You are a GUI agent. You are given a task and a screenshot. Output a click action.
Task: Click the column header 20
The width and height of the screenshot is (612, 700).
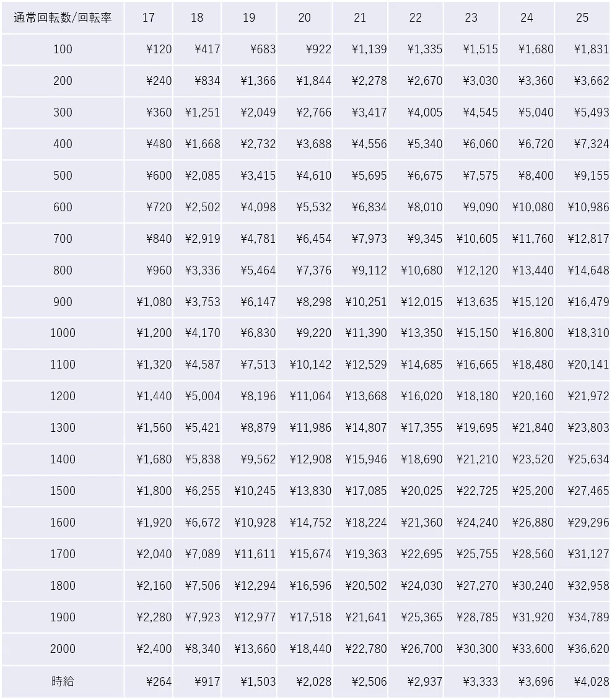(304, 18)
